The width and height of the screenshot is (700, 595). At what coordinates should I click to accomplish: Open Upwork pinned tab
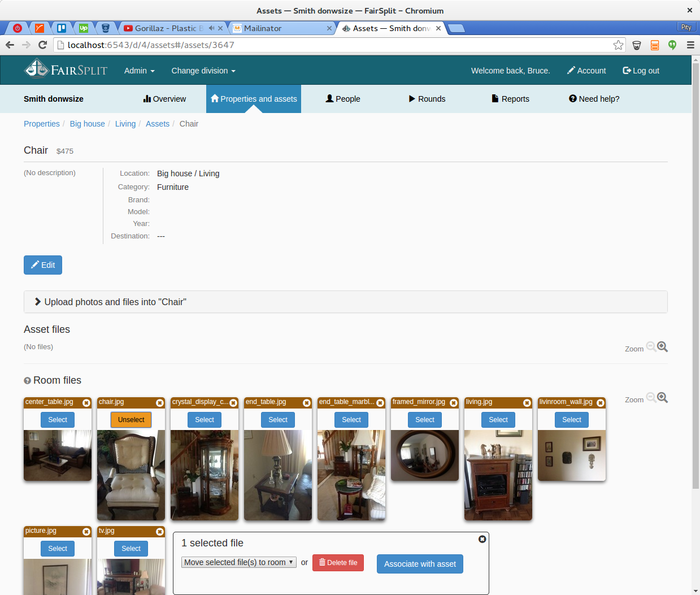(x=84, y=28)
